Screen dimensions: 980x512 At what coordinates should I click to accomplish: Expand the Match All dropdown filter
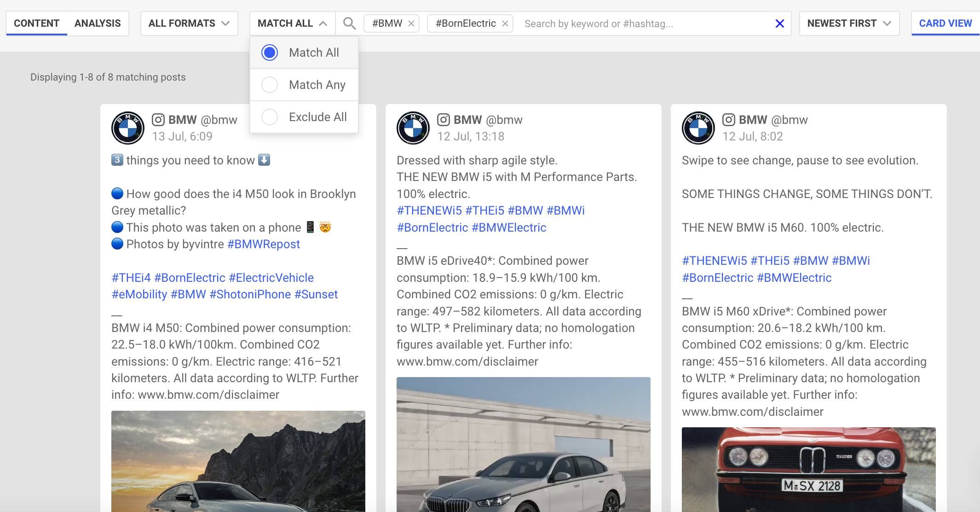point(291,23)
